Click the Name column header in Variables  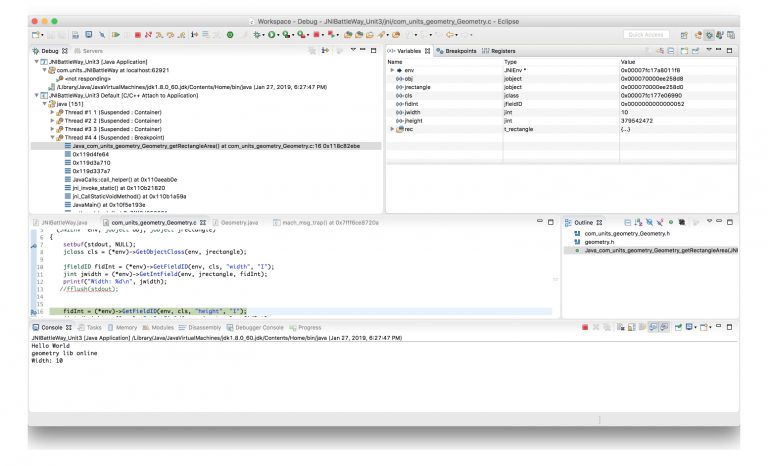(x=395, y=62)
